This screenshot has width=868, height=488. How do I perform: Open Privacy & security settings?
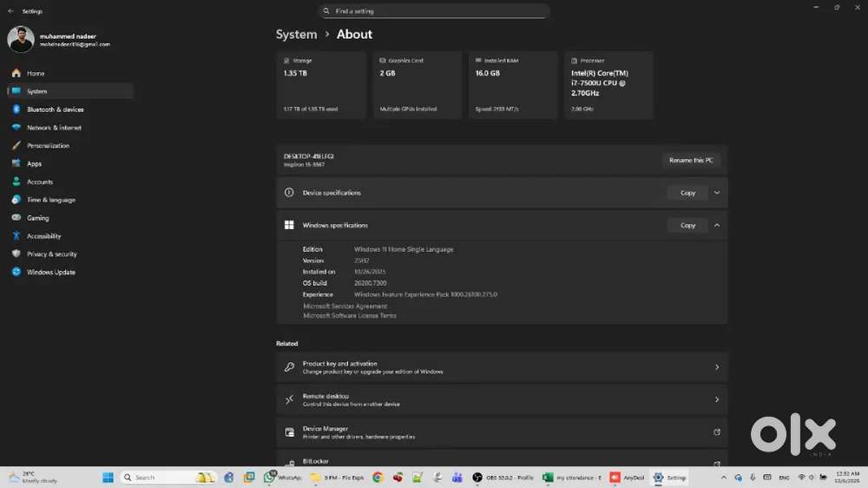[x=51, y=254]
